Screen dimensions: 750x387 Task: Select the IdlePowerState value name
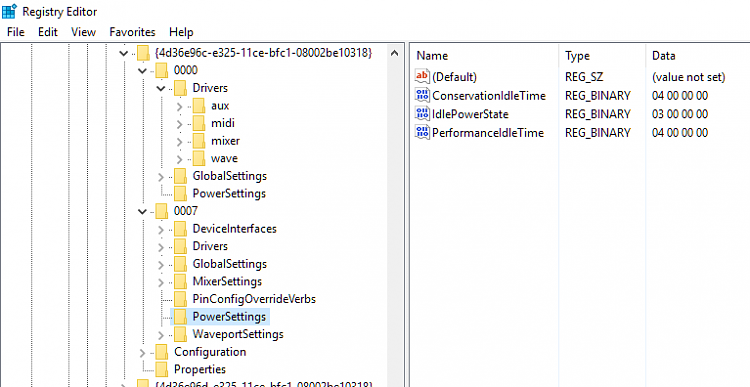[470, 114]
